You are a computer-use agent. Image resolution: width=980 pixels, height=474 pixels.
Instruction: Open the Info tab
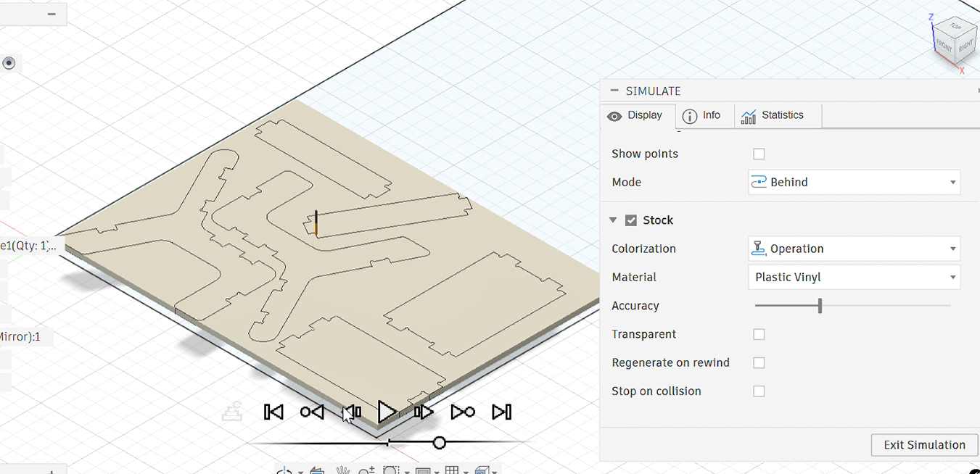702,116
